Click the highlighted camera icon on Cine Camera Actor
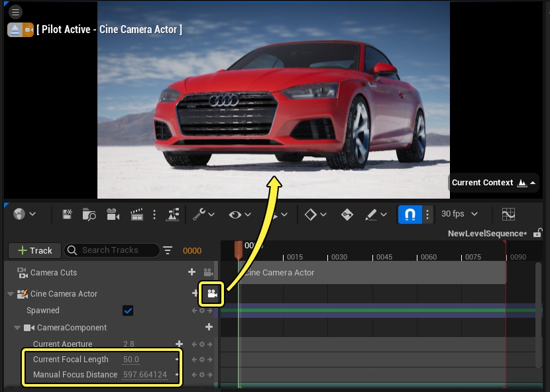The width and height of the screenshot is (550, 392). tap(211, 293)
